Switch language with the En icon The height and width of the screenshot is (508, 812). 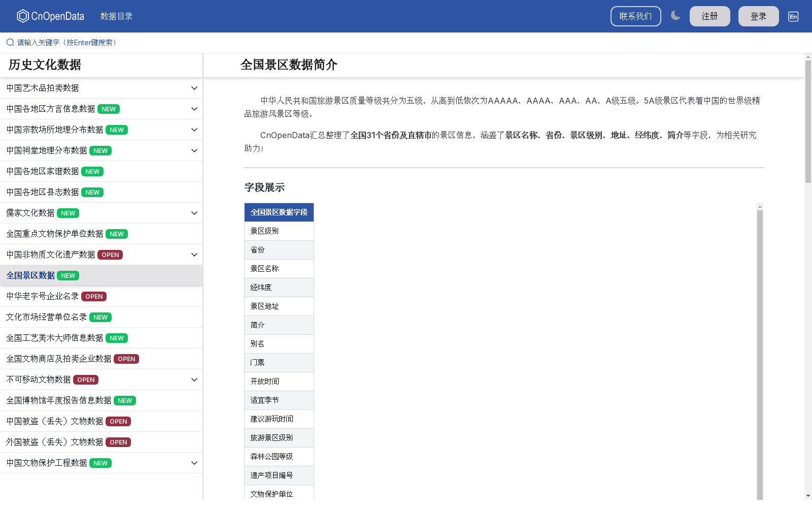(793, 16)
